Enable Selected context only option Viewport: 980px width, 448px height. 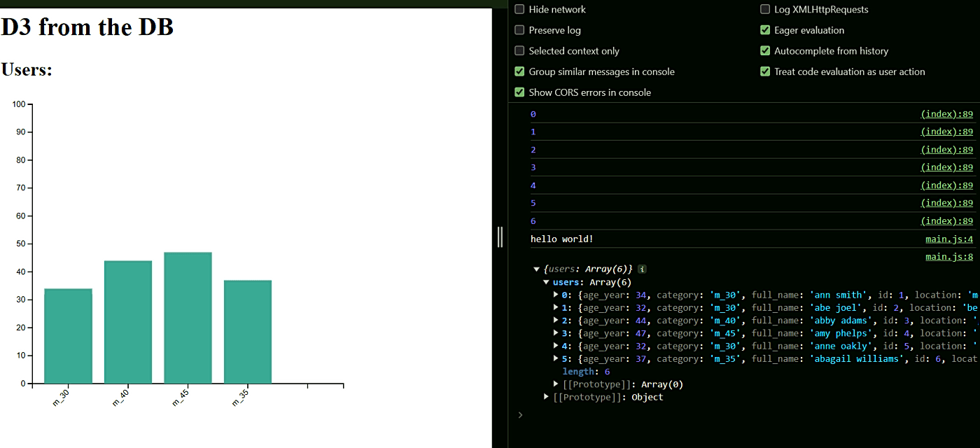click(x=519, y=50)
